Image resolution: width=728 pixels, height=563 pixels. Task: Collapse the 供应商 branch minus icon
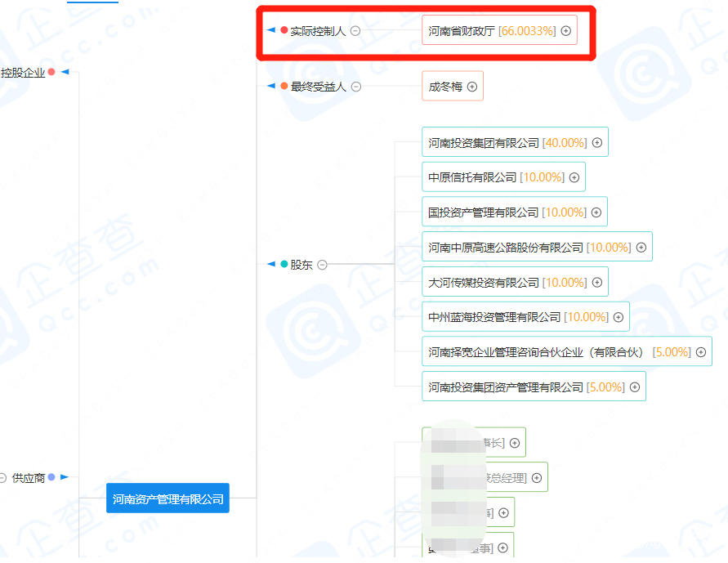coord(2,478)
